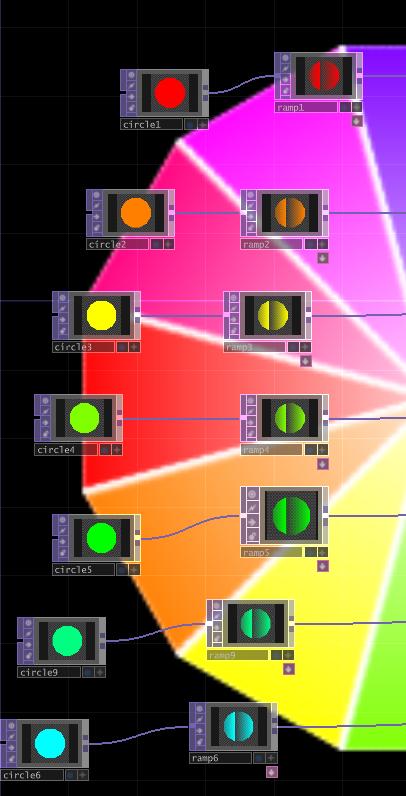The height and width of the screenshot is (796, 406).
Task: Toggle display flag dot on ramp1
Action: tap(345, 107)
